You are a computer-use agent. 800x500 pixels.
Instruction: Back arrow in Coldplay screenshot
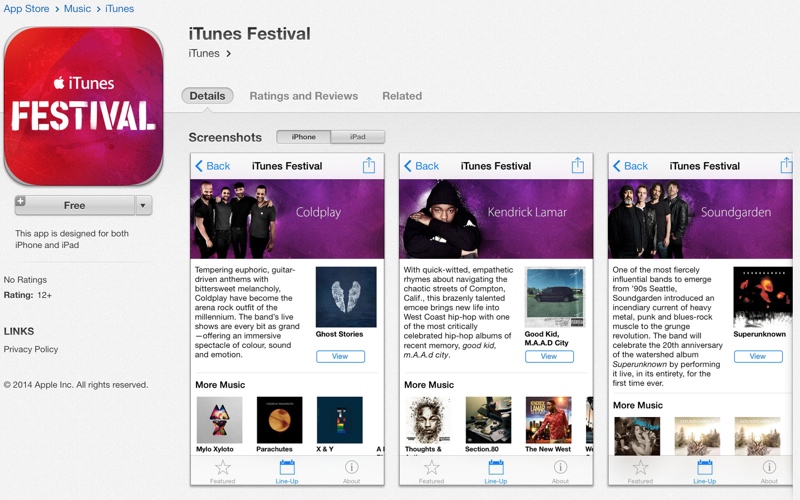point(199,166)
